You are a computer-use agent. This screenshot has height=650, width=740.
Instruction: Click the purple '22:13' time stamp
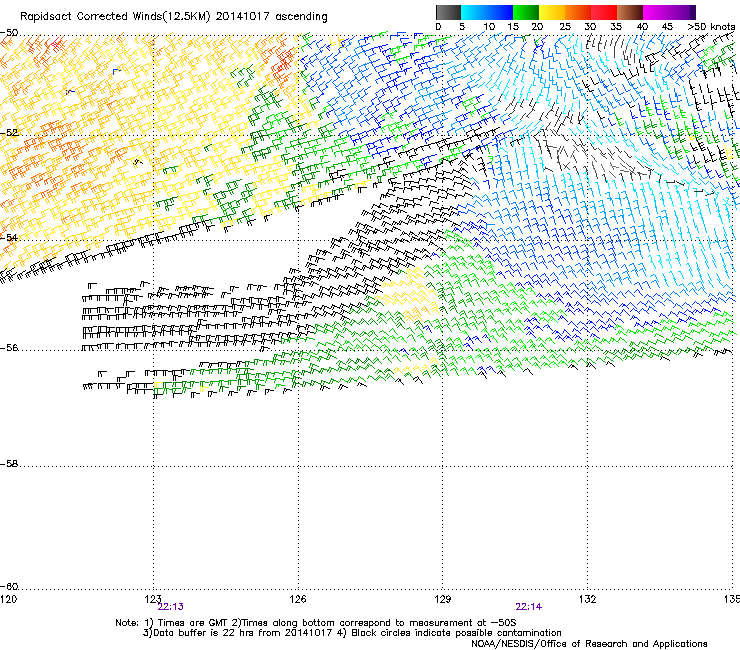point(171,607)
